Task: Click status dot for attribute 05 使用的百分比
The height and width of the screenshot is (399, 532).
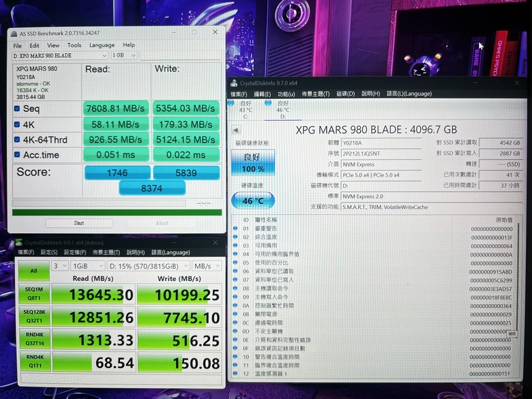Action: [x=235, y=263]
